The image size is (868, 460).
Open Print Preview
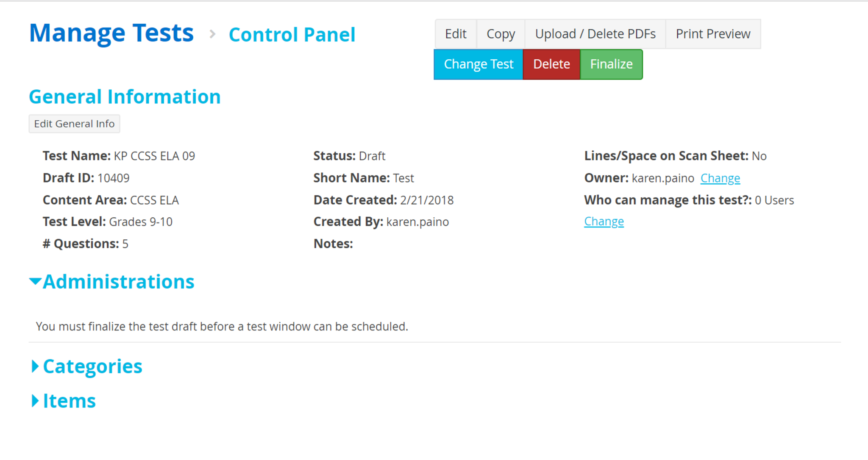tap(713, 34)
